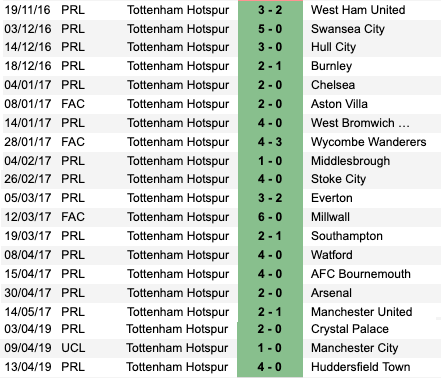Click the 3 - 2 score versus Everton
The width and height of the screenshot is (441, 378).
[x=270, y=198]
